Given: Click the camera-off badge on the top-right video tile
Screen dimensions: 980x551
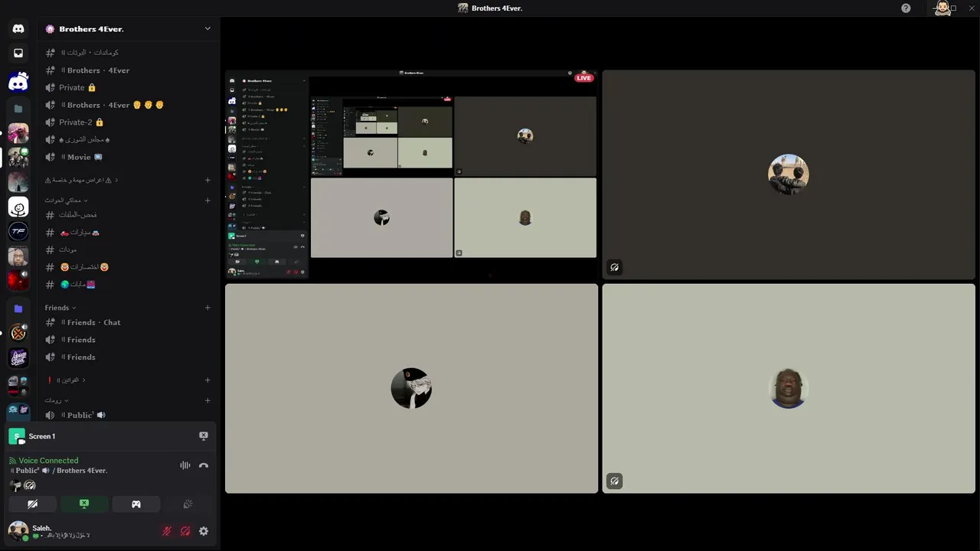Looking at the screenshot, I should point(614,267).
